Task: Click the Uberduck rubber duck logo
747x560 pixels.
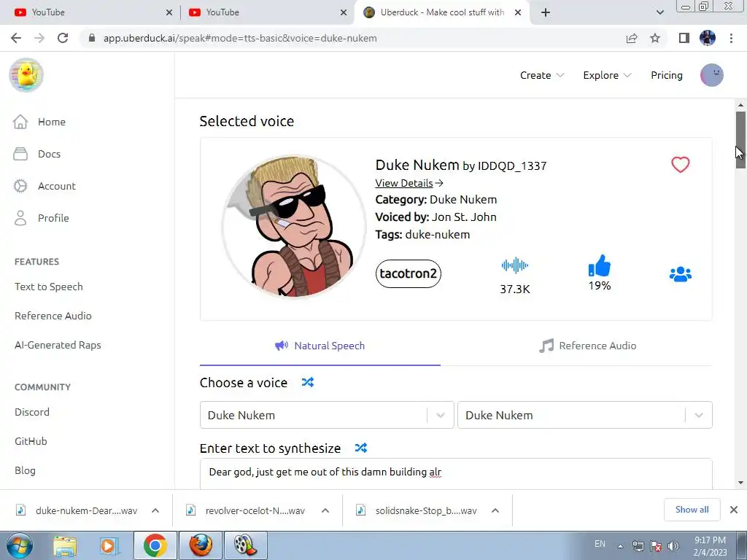Action: [x=27, y=75]
